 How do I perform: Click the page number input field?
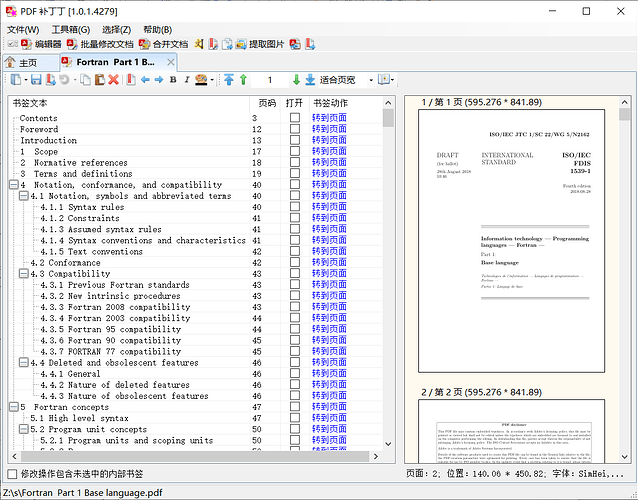click(270, 80)
